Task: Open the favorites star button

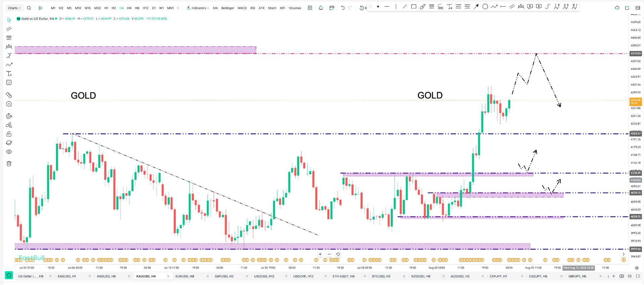Action: coord(9,275)
